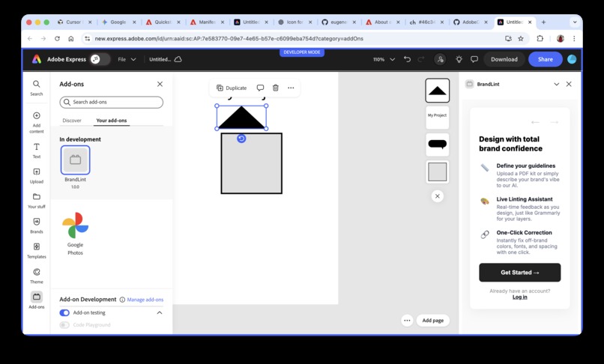Click the Download button
Screen dimensions: 604x364
click(x=504, y=59)
